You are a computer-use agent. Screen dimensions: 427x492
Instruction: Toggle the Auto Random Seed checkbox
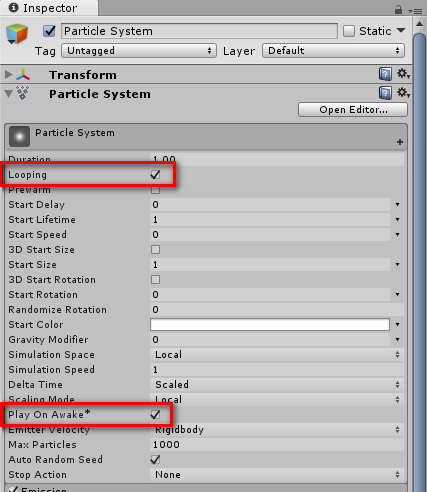[155, 460]
